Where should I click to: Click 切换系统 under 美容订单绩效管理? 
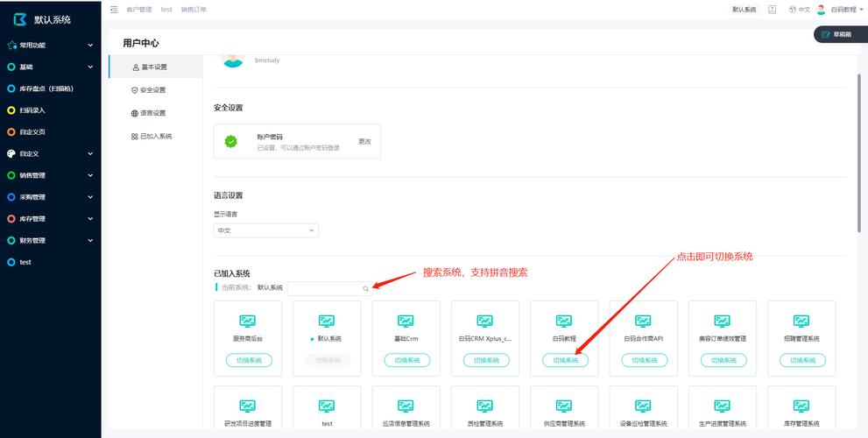(724, 360)
